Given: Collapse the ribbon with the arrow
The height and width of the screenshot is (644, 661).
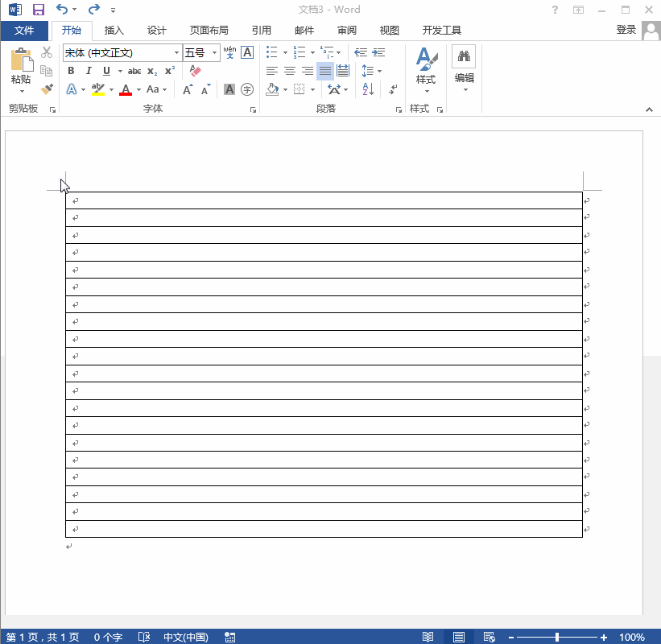Looking at the screenshot, I should pos(649,109).
